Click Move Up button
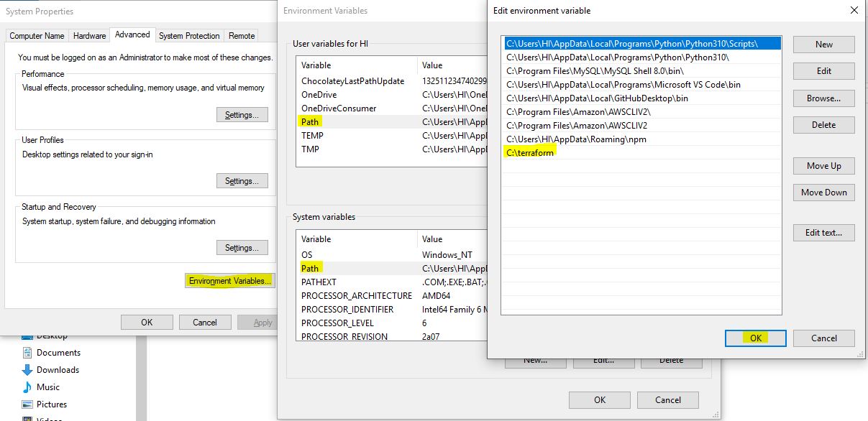 pyautogui.click(x=823, y=166)
